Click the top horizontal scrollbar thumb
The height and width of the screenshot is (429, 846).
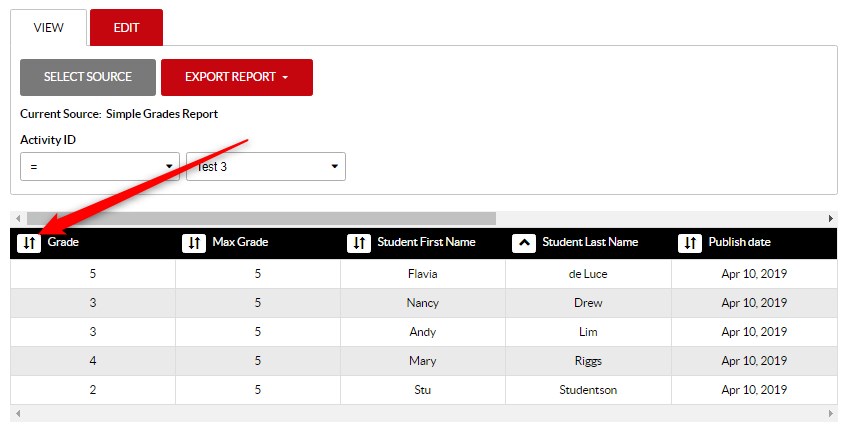260,218
